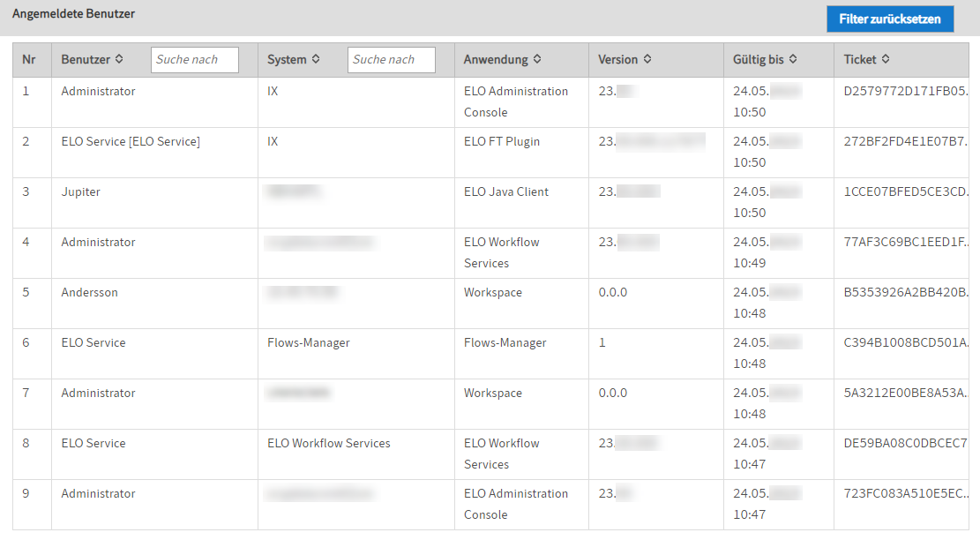This screenshot has height=540, width=980.
Task: Click Flows-Manager in Anwendung column
Action: 505,342
